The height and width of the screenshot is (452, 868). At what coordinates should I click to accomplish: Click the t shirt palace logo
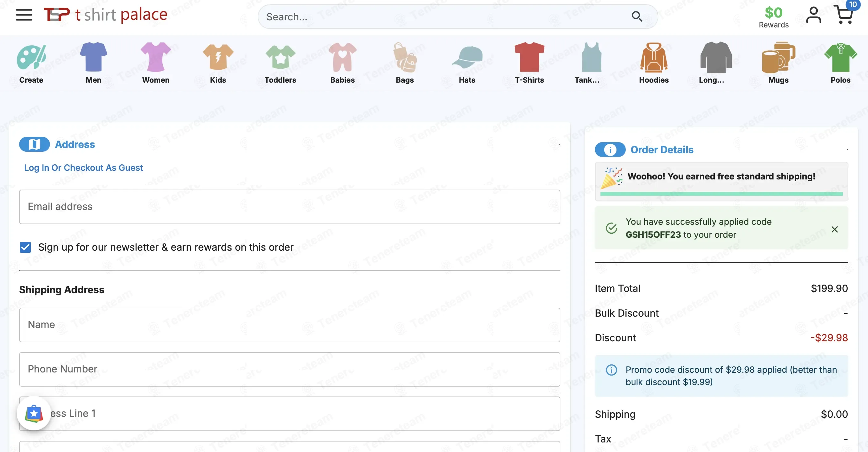click(105, 15)
